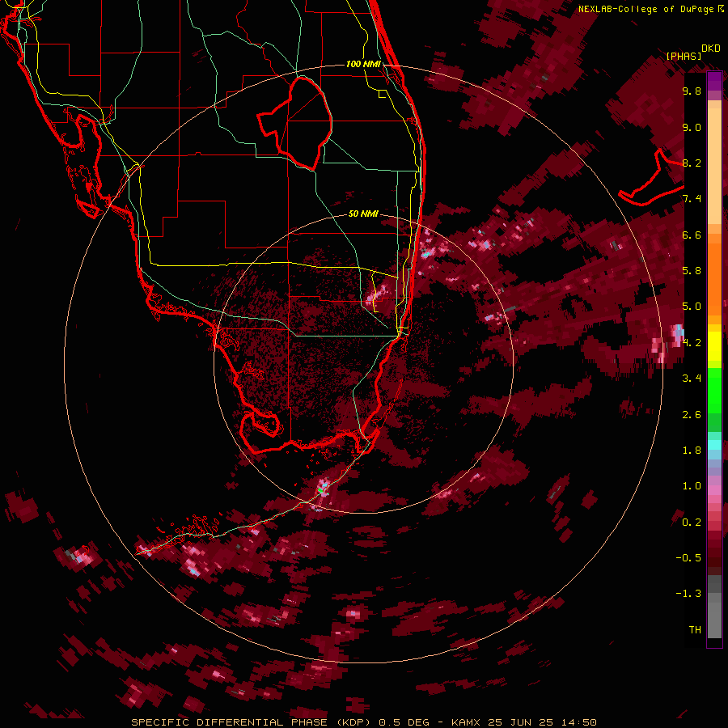
Task: Click the 5.8 scale label
Action: tap(692, 271)
